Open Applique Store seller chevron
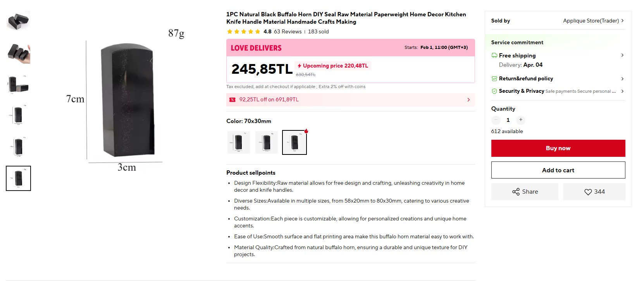The image size is (644, 281). [622, 21]
